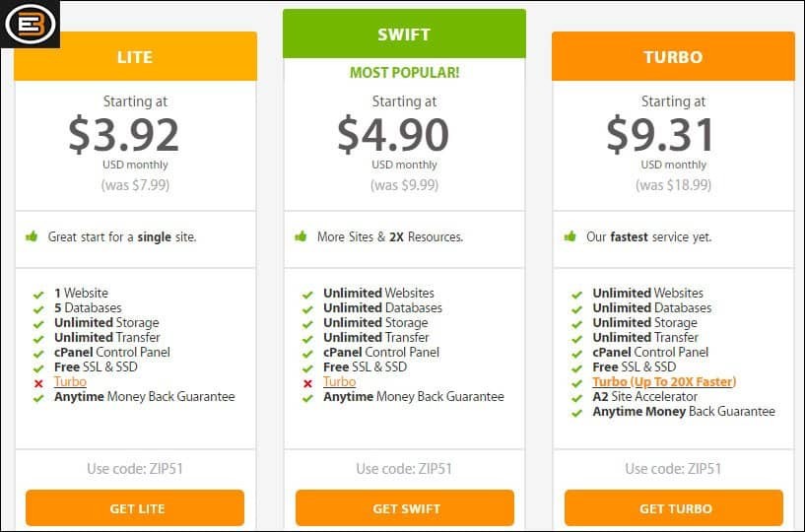This screenshot has width=805, height=532.
Task: Click thumbs-up icon beside single site text
Action: coord(32,236)
